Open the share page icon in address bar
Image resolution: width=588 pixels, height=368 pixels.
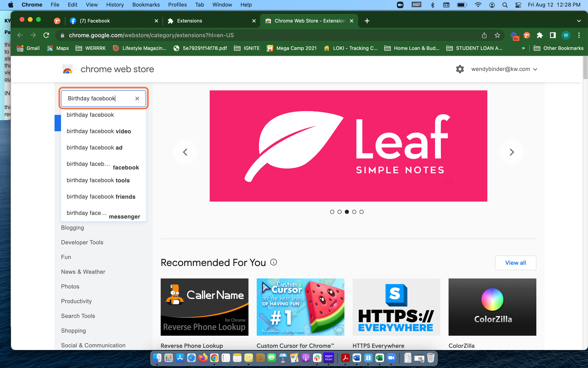[x=484, y=35]
